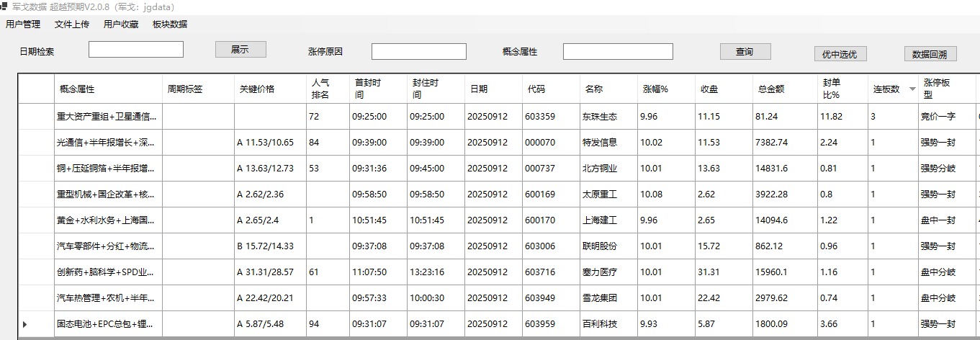980x340 pixels.
Task: Click the 人气排名 column header
Action: 320,89
